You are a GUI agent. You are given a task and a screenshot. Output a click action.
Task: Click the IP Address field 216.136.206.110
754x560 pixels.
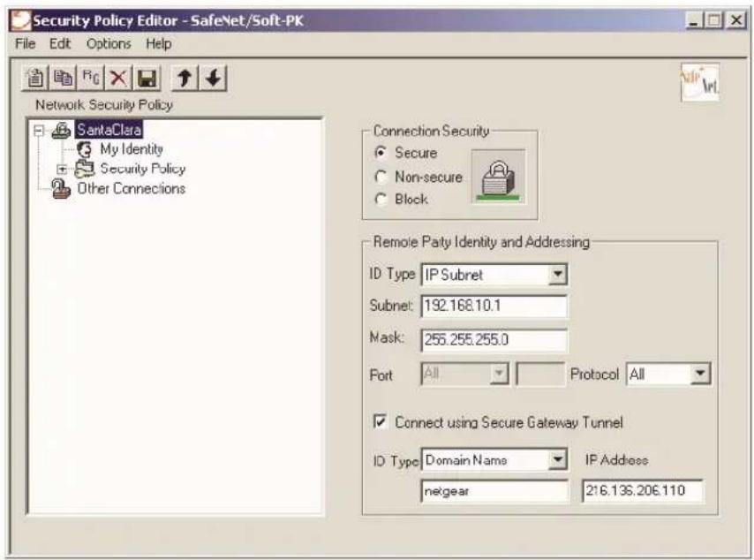(x=643, y=491)
